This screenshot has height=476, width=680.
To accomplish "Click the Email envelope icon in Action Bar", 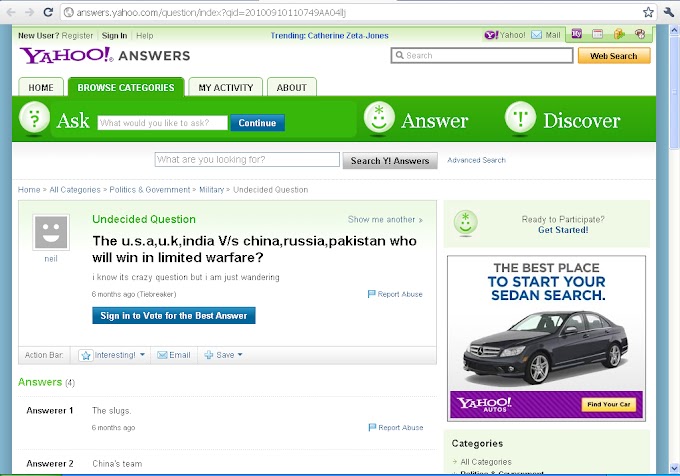I will click(x=162, y=355).
